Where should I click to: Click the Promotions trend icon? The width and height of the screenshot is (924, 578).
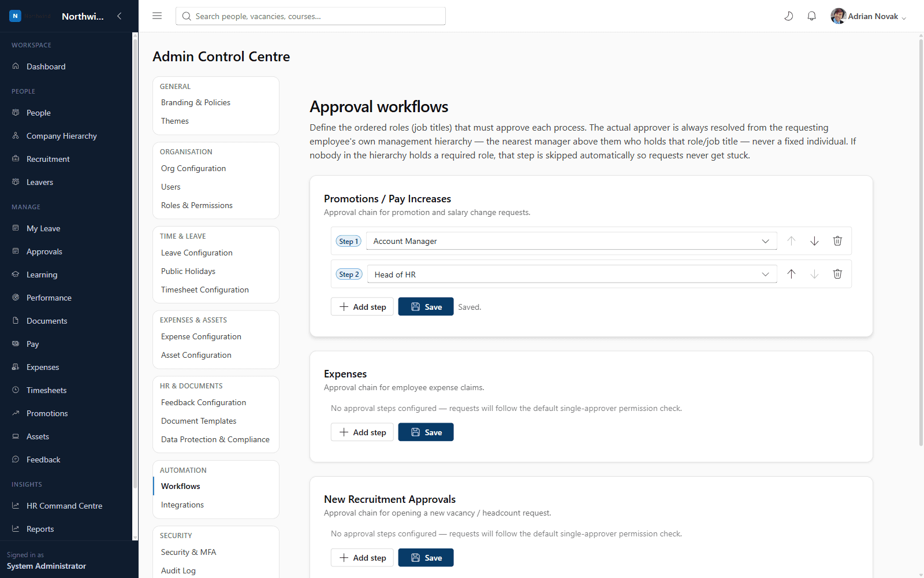pos(16,413)
